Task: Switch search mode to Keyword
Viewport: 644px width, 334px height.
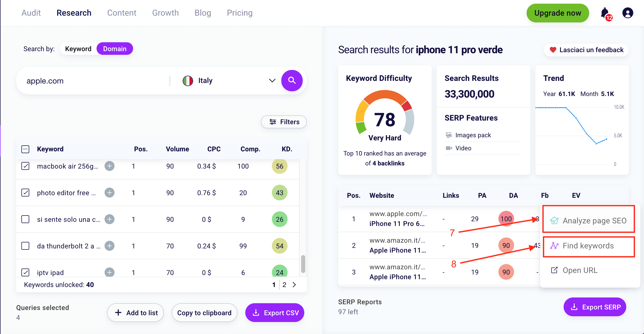Action: 78,49
